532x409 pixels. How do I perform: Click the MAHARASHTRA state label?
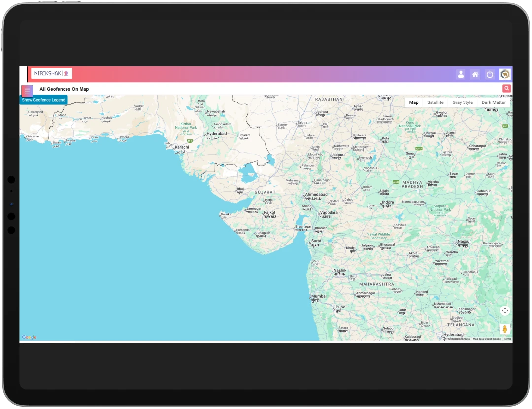point(377,284)
